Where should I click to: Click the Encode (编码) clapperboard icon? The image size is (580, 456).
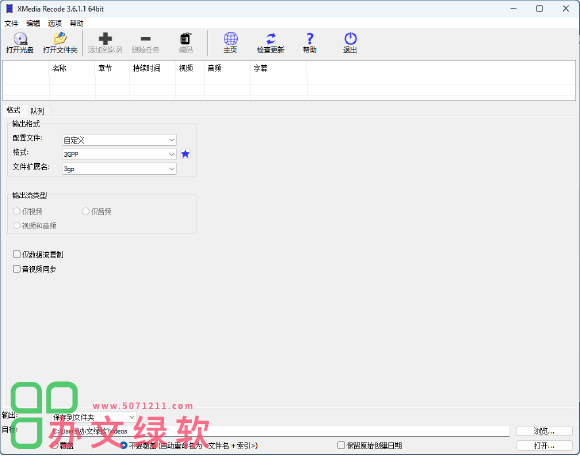(x=186, y=39)
